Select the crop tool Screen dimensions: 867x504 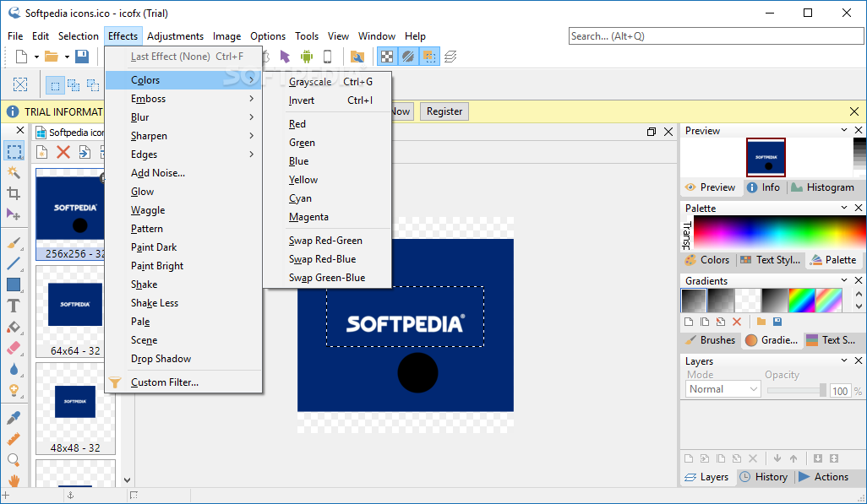[x=14, y=192]
